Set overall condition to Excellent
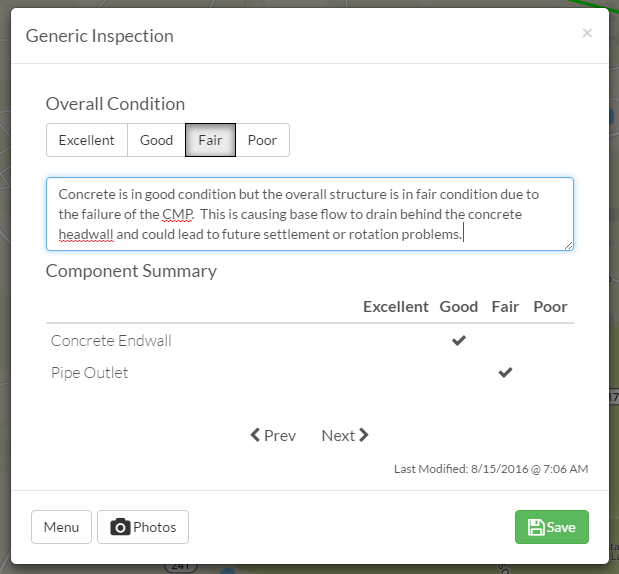The width and height of the screenshot is (619, 574). [86, 140]
